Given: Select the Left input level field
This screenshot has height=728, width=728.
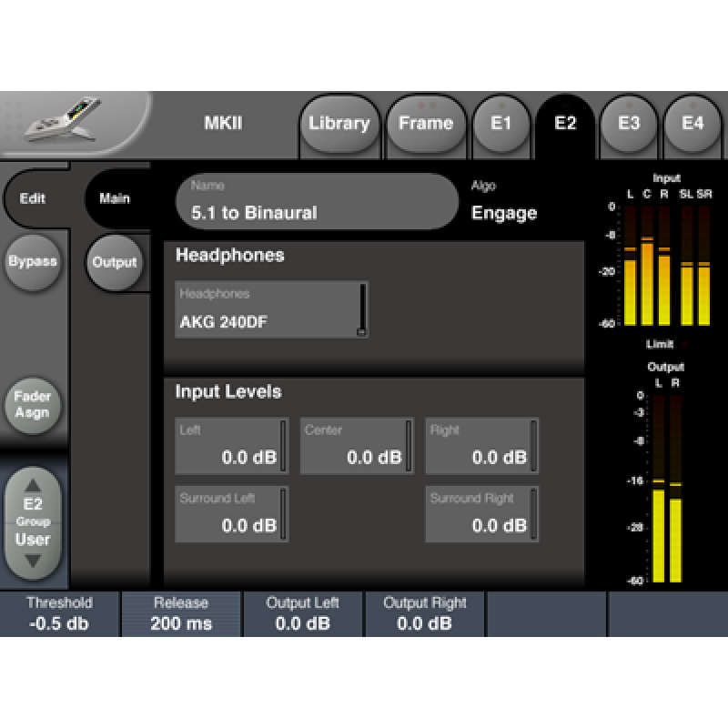Looking at the screenshot, I should pyautogui.click(x=231, y=446).
